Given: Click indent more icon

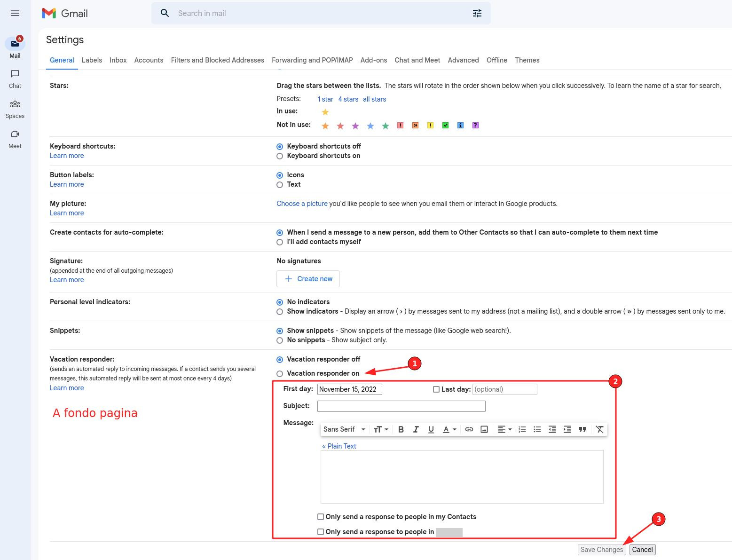Looking at the screenshot, I should coord(567,429).
